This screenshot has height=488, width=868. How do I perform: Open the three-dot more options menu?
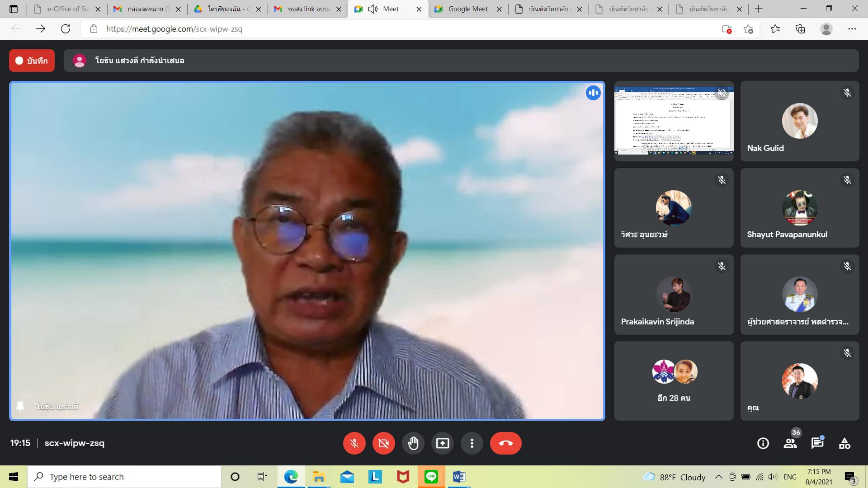click(472, 443)
